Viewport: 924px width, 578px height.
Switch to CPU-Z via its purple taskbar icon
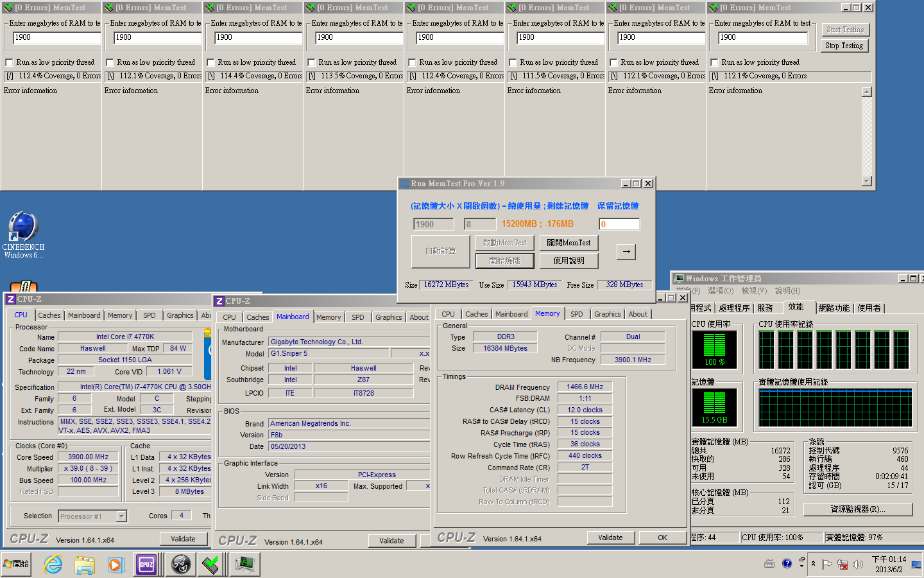pos(147,565)
